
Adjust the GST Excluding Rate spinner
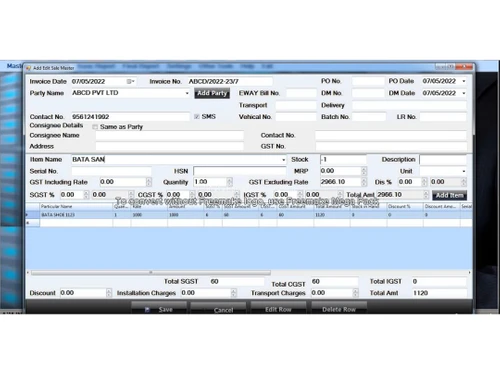[x=364, y=182]
